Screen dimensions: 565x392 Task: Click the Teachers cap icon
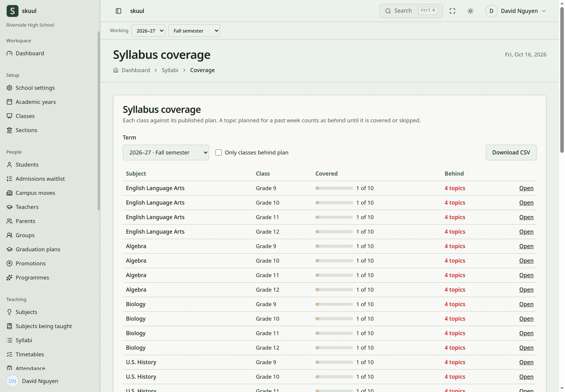[x=9, y=207]
